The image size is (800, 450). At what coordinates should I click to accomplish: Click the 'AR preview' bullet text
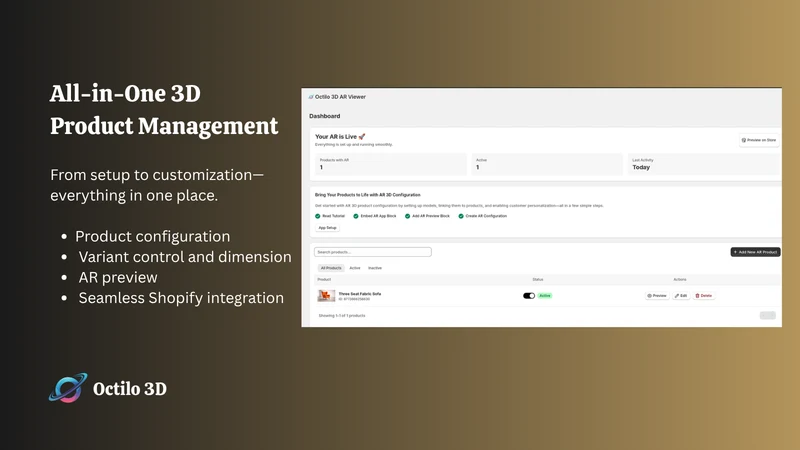[x=118, y=278]
